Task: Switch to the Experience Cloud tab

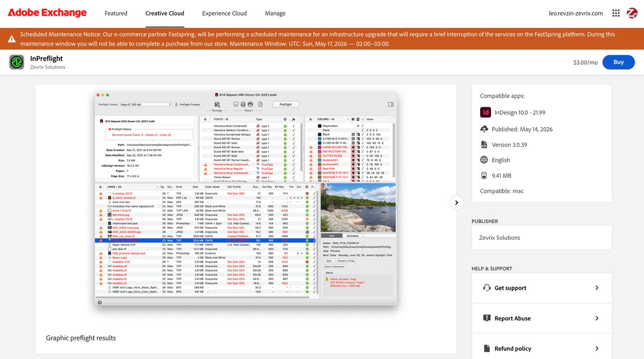Action: click(225, 13)
